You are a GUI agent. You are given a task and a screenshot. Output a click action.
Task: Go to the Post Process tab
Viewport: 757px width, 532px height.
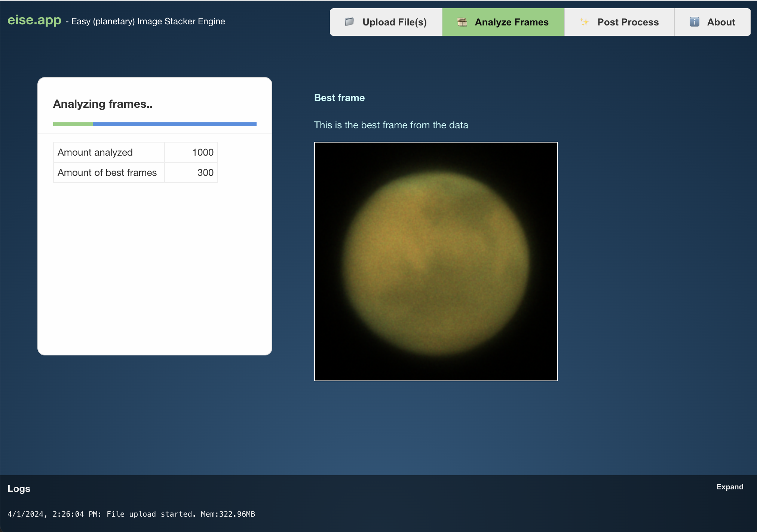pyautogui.click(x=619, y=22)
